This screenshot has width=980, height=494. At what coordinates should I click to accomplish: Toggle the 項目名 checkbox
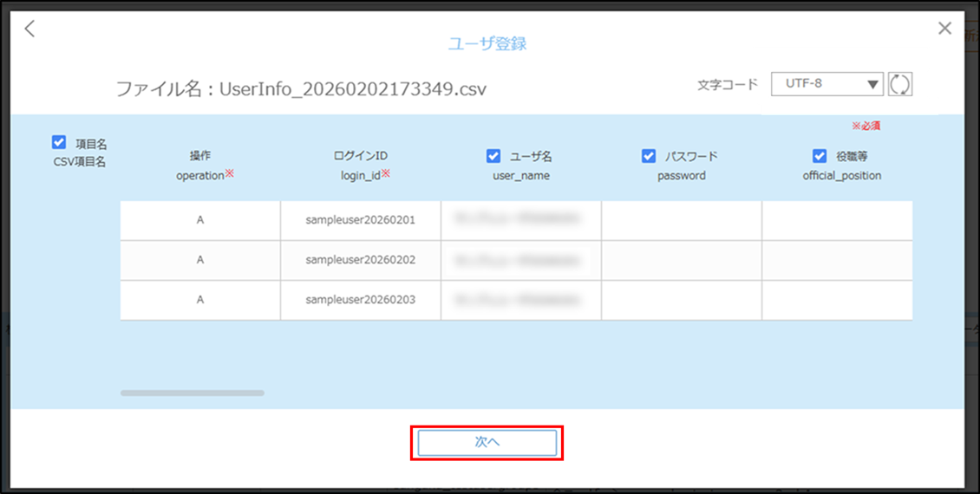pyautogui.click(x=59, y=143)
